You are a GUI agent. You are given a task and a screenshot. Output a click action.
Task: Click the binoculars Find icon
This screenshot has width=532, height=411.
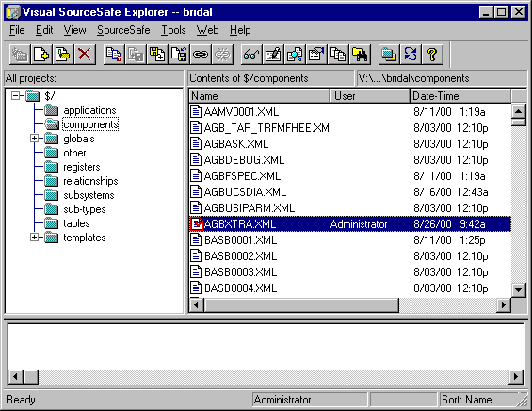point(360,55)
